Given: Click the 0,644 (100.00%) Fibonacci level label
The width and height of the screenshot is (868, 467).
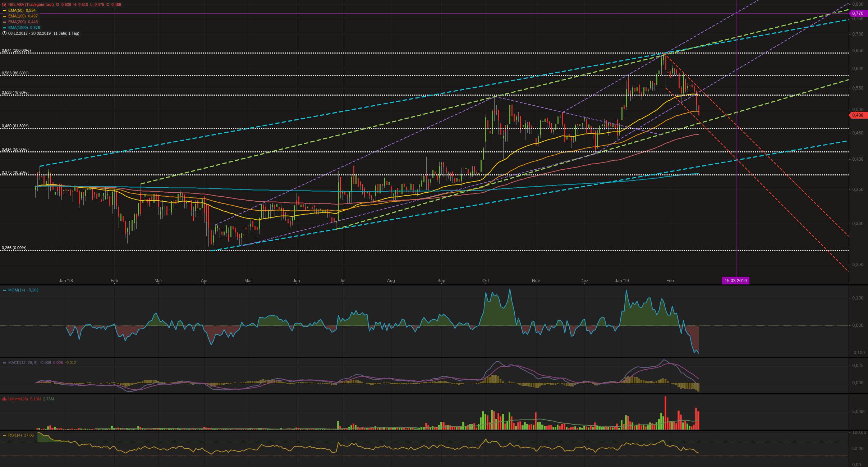Looking at the screenshot, I should (16, 51).
